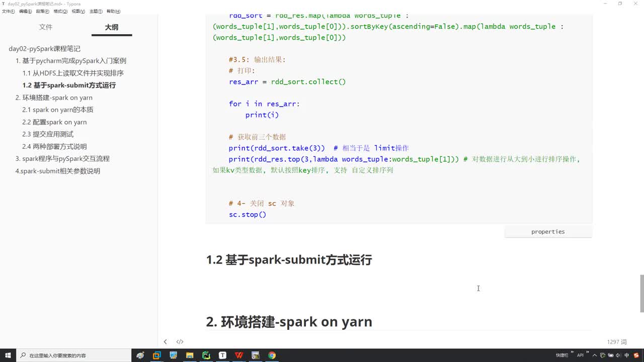Open the screen recorder taskbar icon
The height and width of the screenshot is (362, 644).
coord(255,355)
